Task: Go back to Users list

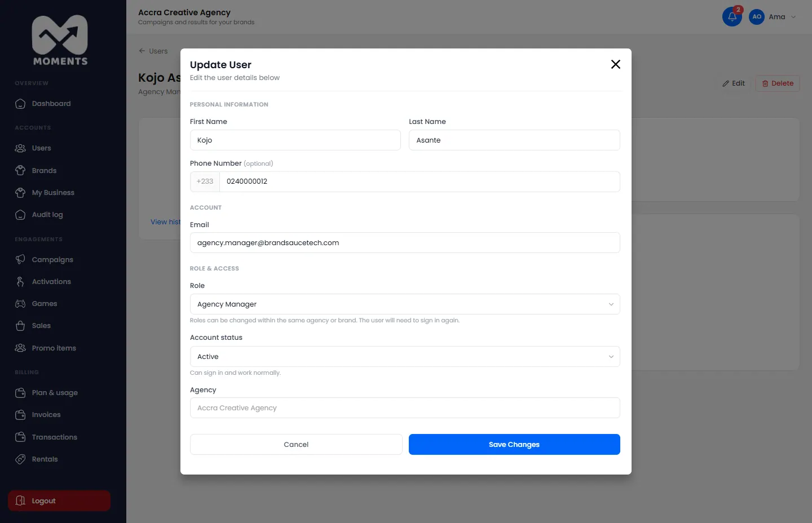Action: (x=153, y=51)
